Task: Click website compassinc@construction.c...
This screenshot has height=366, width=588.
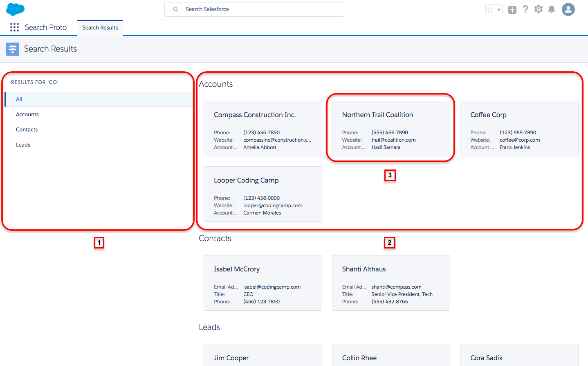Action: (277, 140)
